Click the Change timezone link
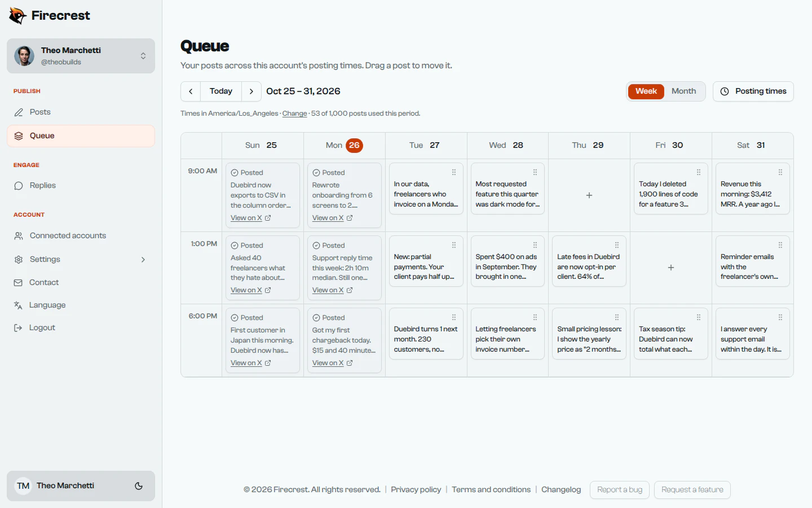 click(x=294, y=113)
